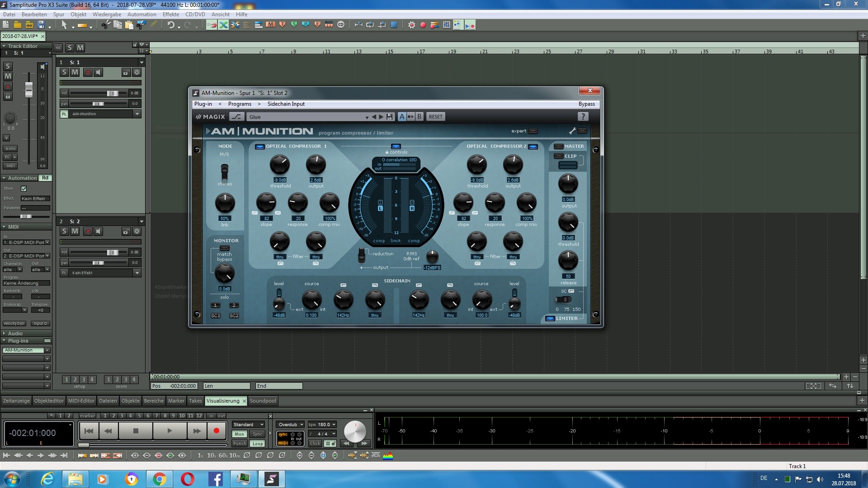The image size is (868, 488).
Task: Open the plugin Programs menu
Action: tap(240, 104)
